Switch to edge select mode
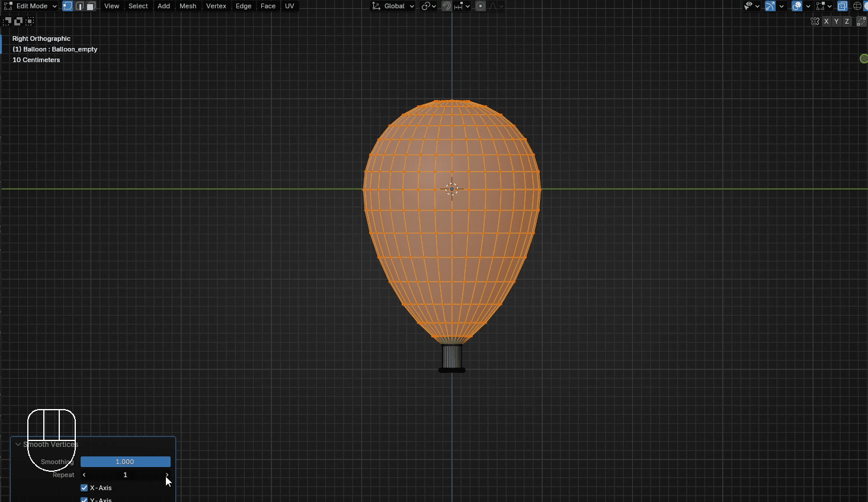Image resolution: width=868 pixels, height=502 pixels. click(x=79, y=6)
